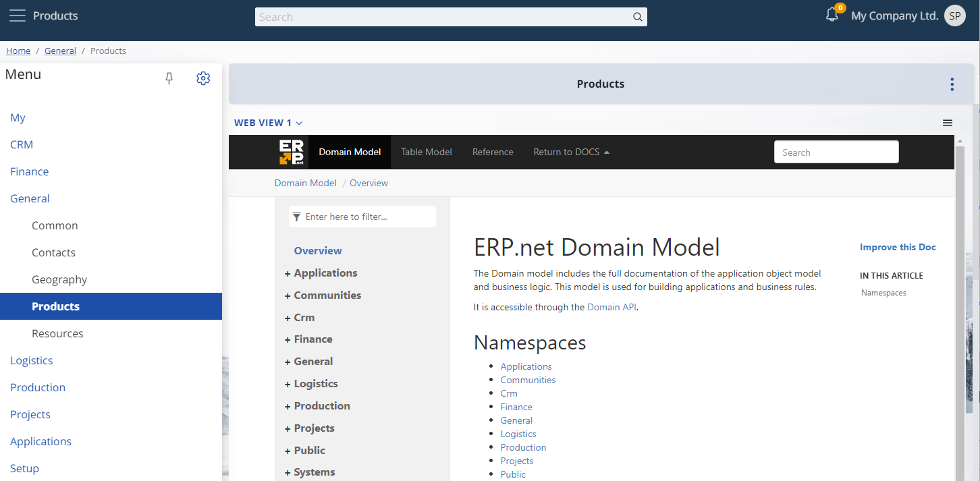Select Domain Model tab

350,152
